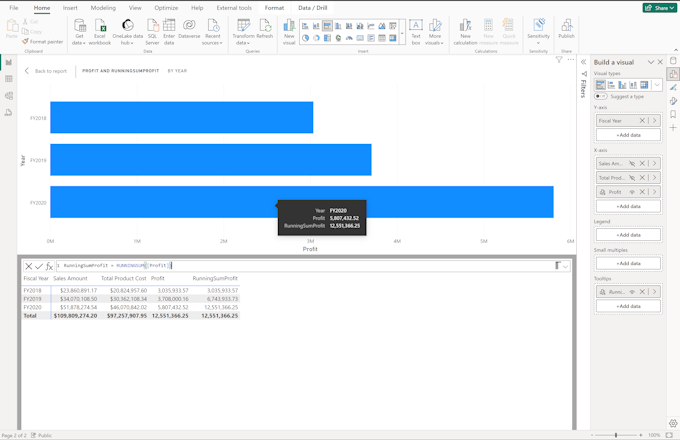Import from Excel workbook
Viewport: 680px width, 440px height.
(x=100, y=32)
